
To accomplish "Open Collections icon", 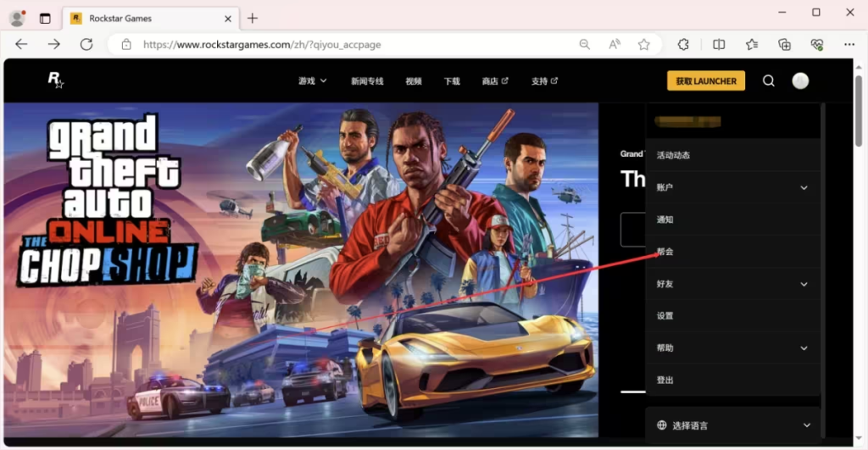I will [x=784, y=44].
